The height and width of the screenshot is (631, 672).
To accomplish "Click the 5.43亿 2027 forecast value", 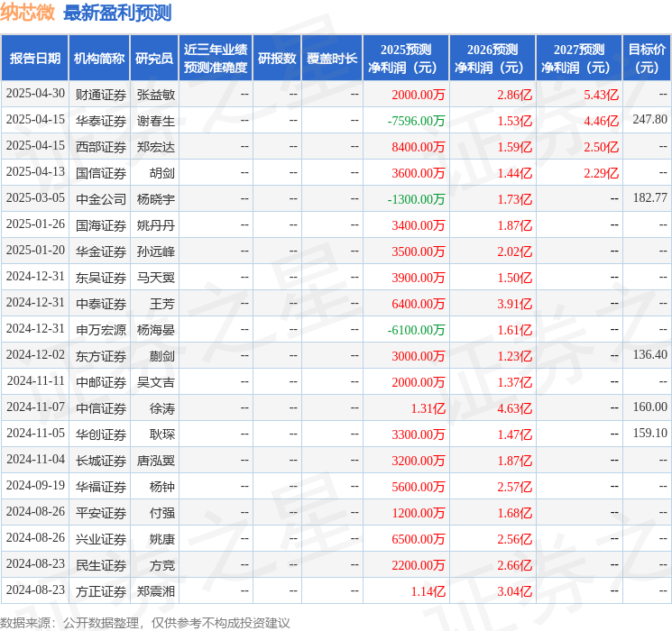I will point(601,95).
